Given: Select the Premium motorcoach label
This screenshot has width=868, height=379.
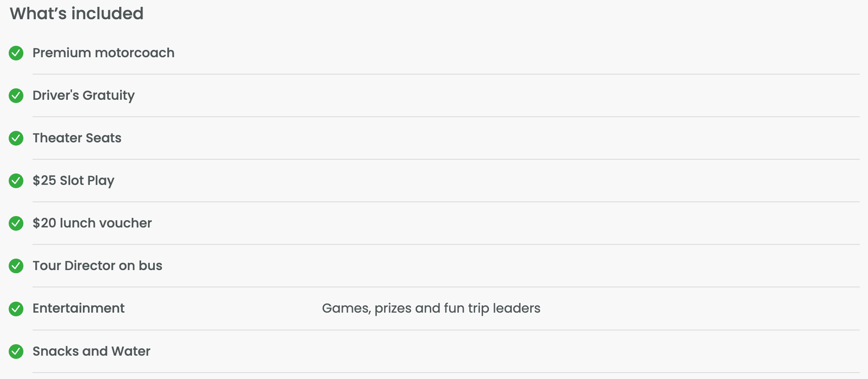Looking at the screenshot, I should (104, 53).
